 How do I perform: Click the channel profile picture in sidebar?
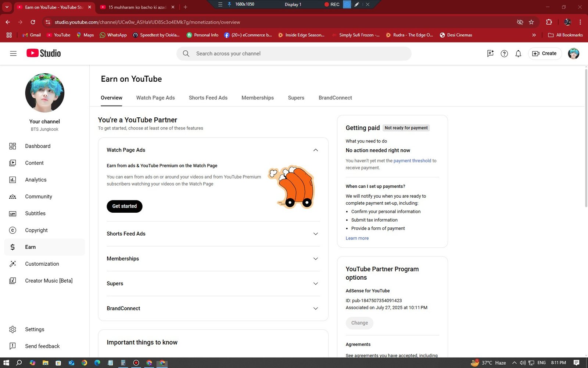point(45,93)
